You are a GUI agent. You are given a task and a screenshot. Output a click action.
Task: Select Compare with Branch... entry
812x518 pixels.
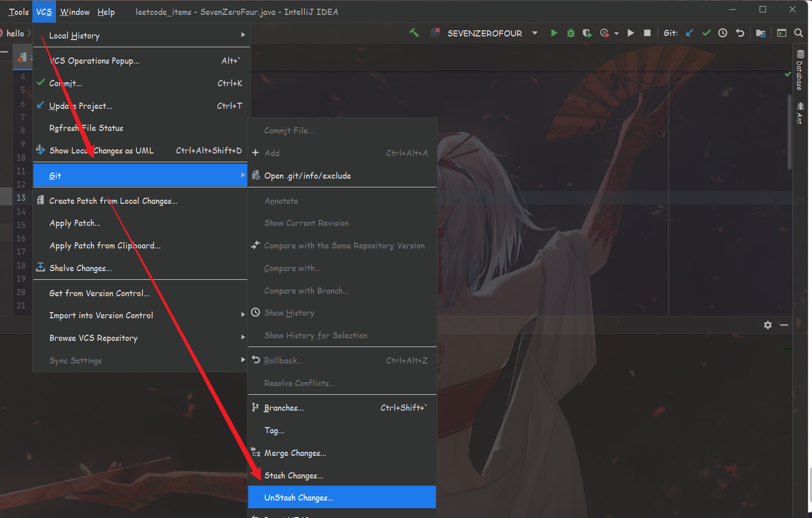[342, 291]
